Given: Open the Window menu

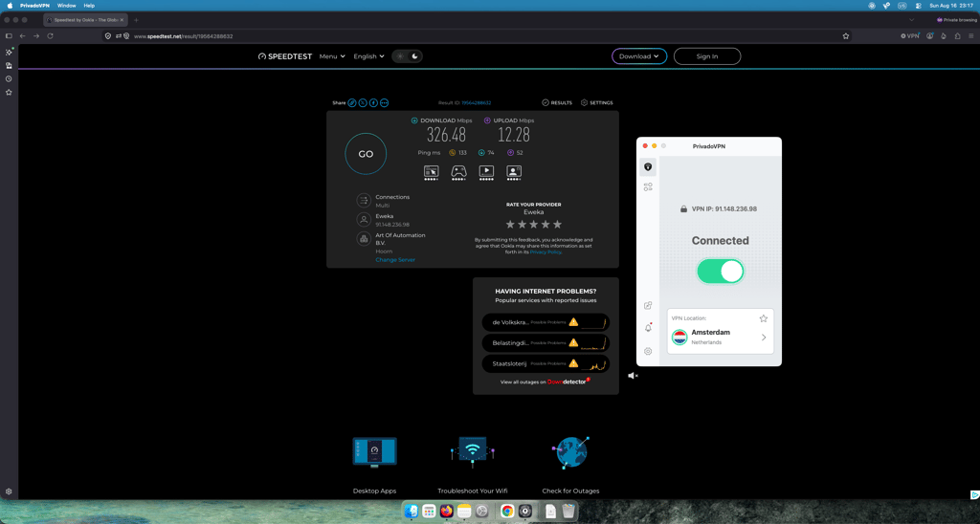Looking at the screenshot, I should tap(66, 6).
